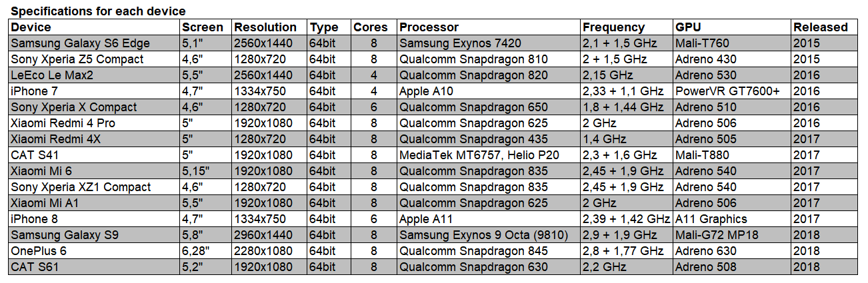
Task: Select the PowerVR GT7600+ cell
Action: (731, 91)
